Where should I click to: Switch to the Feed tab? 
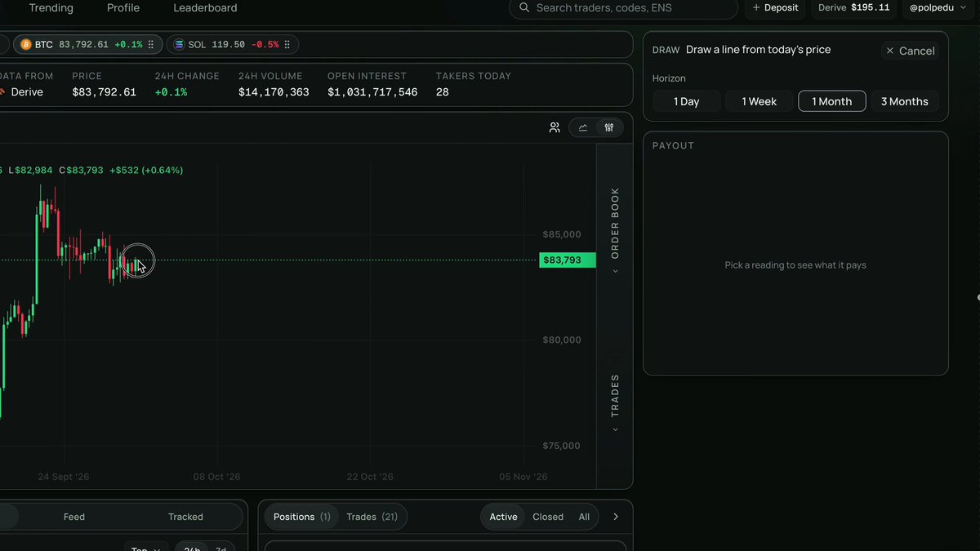pyautogui.click(x=74, y=517)
